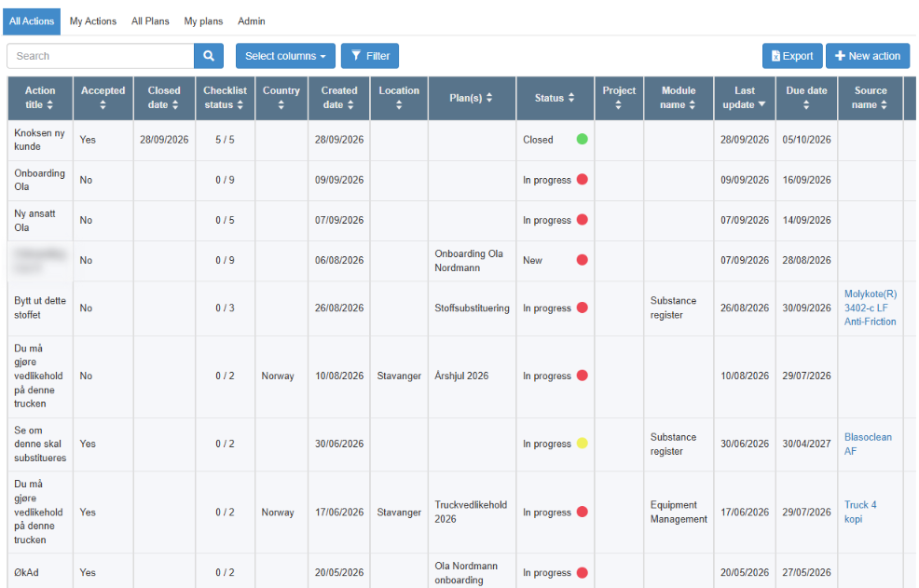The image size is (919, 588).
Task: Switch to the All Actions tab
Action: (x=32, y=21)
